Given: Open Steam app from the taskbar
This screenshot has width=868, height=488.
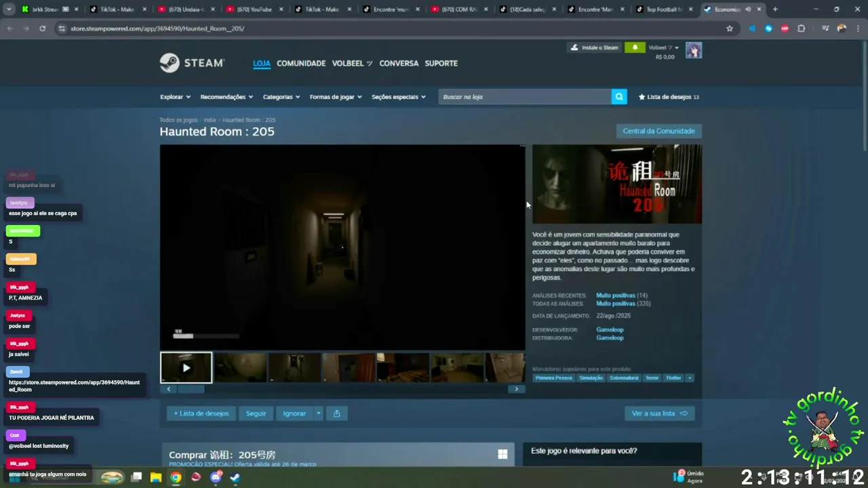Looking at the screenshot, I should pyautogui.click(x=235, y=477).
